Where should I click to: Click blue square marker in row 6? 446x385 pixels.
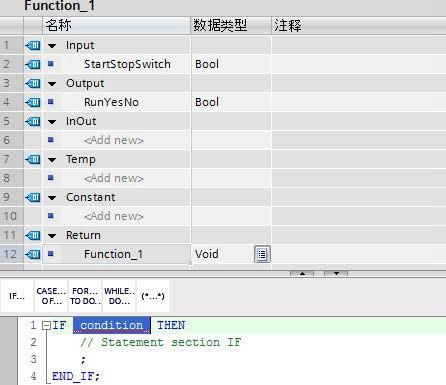[x=51, y=139]
